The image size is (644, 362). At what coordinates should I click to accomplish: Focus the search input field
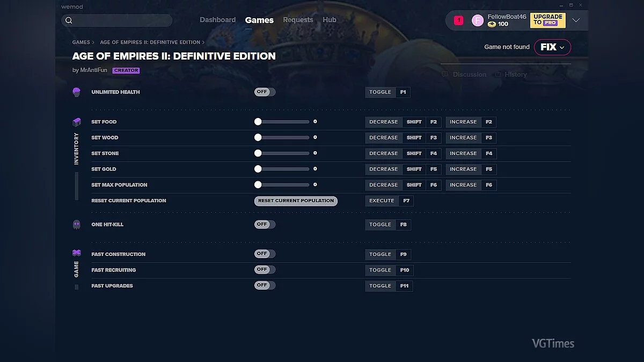[x=117, y=20]
